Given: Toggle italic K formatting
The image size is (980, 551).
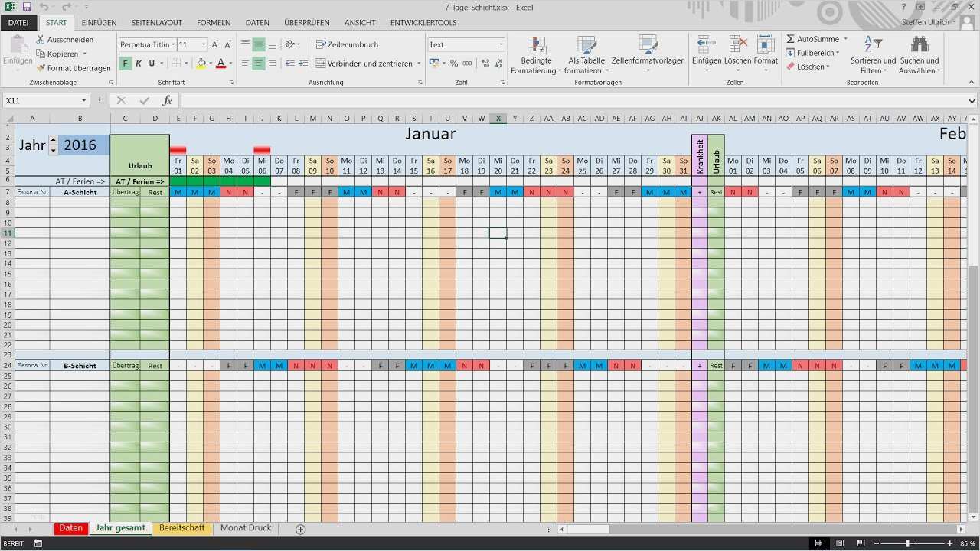Looking at the screenshot, I should tap(139, 64).
